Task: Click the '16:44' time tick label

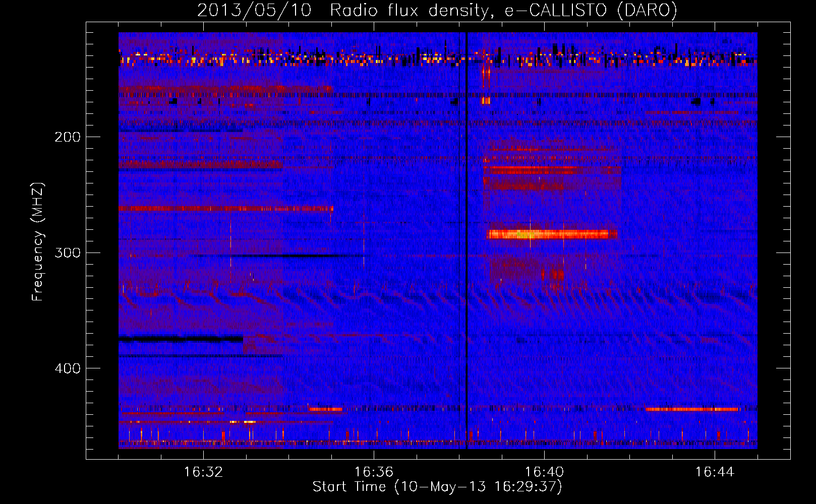Action: click(x=715, y=472)
